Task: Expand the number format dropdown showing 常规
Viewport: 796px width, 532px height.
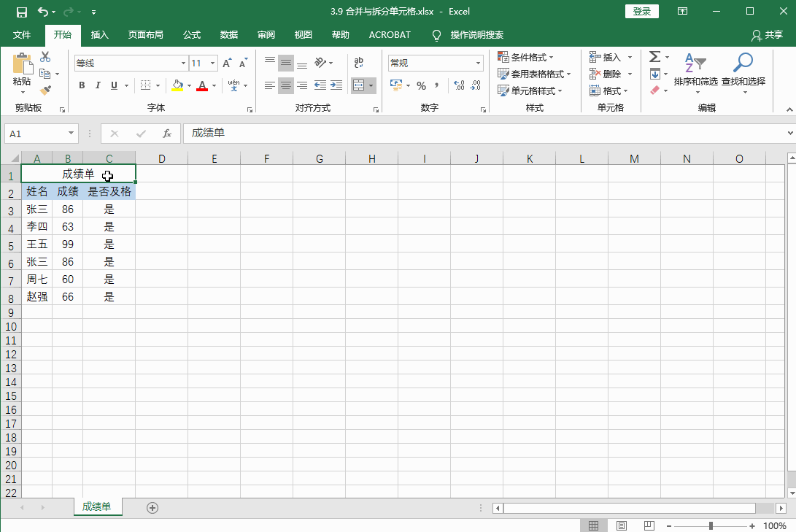Action: [479, 63]
